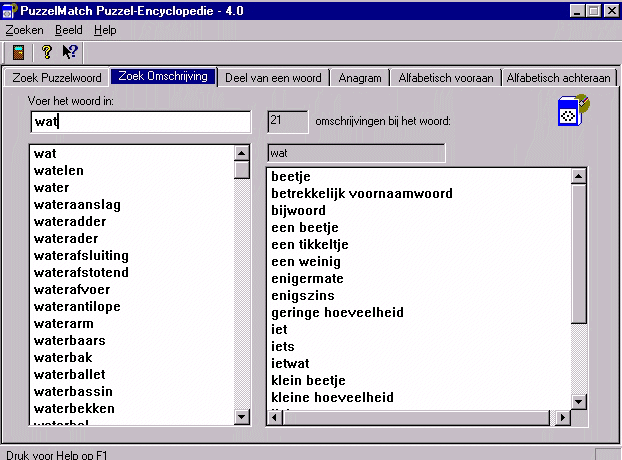Viewport: 622px width, 460px height.
Task: Select description 'iet'
Action: click(279, 330)
